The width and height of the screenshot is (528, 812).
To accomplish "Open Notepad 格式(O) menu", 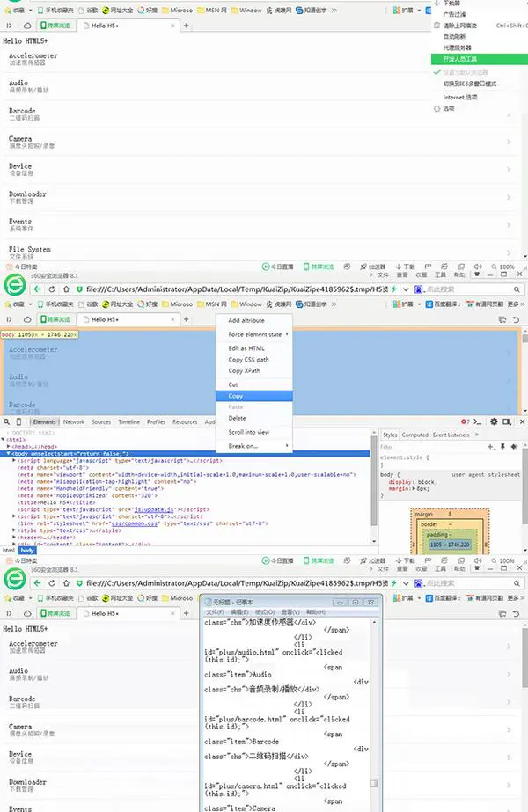I will pyautogui.click(x=265, y=612).
